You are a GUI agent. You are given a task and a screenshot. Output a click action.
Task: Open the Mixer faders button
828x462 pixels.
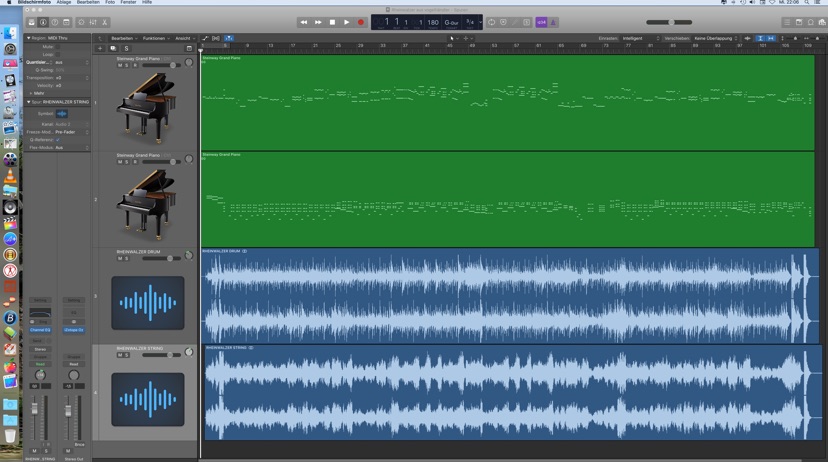click(93, 22)
